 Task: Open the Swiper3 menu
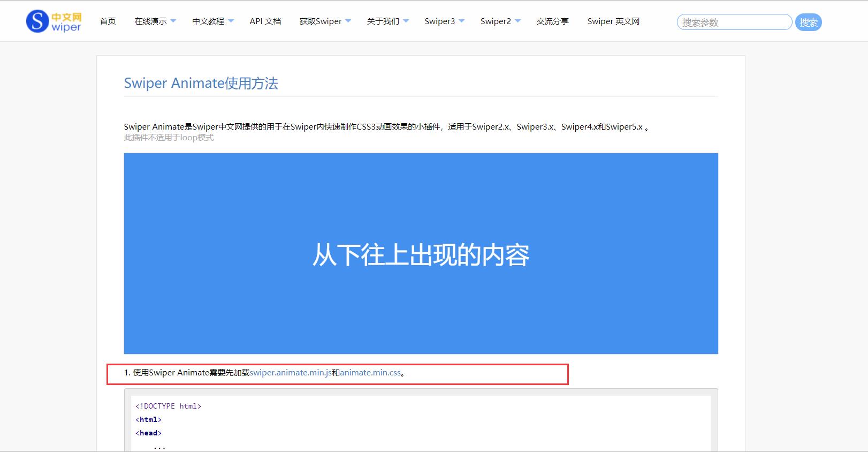tap(440, 21)
